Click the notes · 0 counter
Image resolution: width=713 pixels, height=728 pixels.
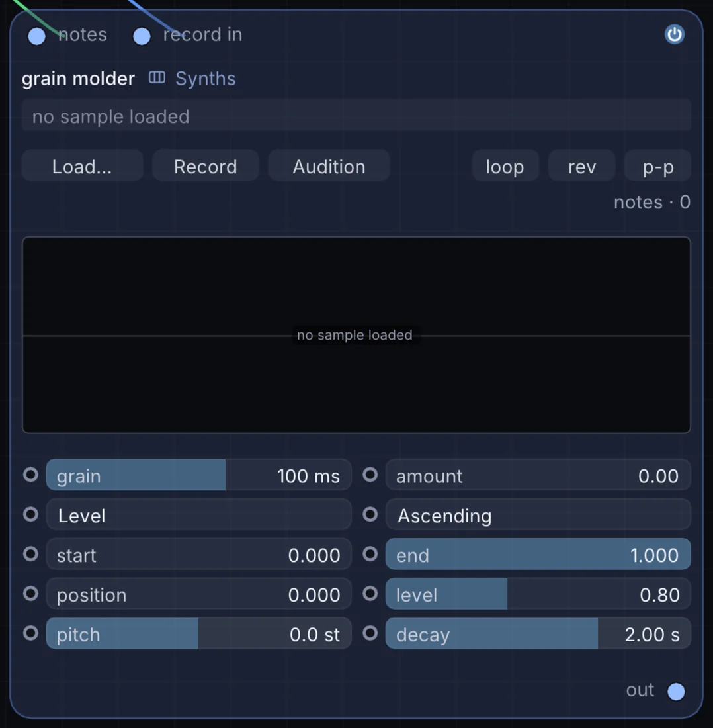click(x=651, y=202)
